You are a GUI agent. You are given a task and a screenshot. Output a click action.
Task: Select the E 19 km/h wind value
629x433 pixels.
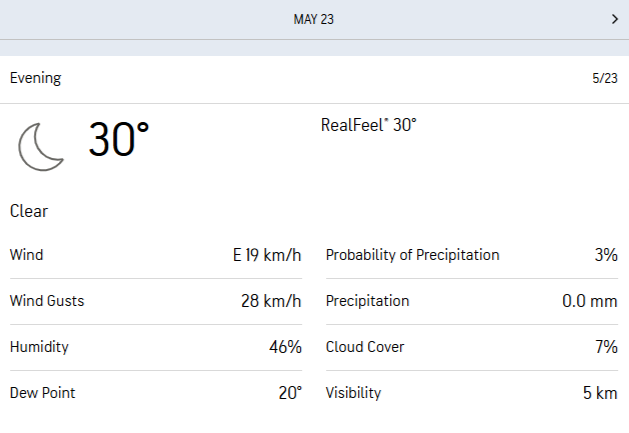266,255
